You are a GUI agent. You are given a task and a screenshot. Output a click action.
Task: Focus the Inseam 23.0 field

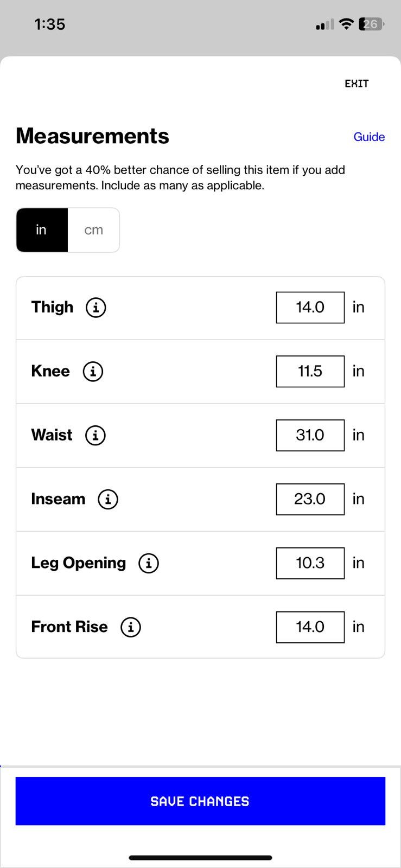tap(310, 499)
